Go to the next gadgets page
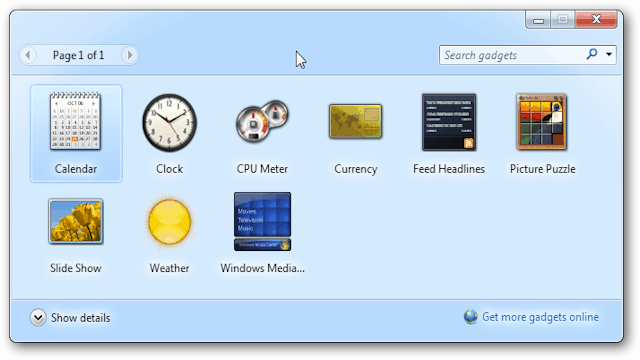The width and height of the screenshot is (640, 360). point(130,55)
